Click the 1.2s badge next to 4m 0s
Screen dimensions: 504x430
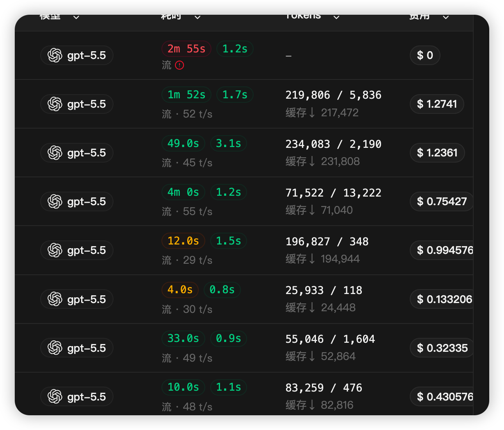tap(229, 192)
